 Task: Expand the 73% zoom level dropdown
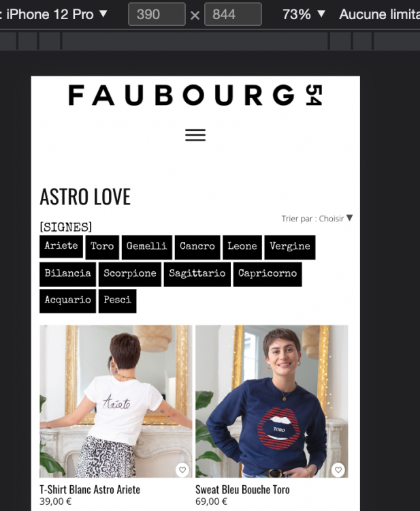pyautogui.click(x=304, y=14)
